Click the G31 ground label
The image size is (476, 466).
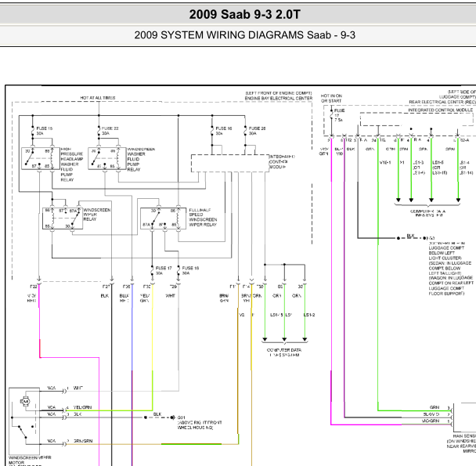pos(181,417)
